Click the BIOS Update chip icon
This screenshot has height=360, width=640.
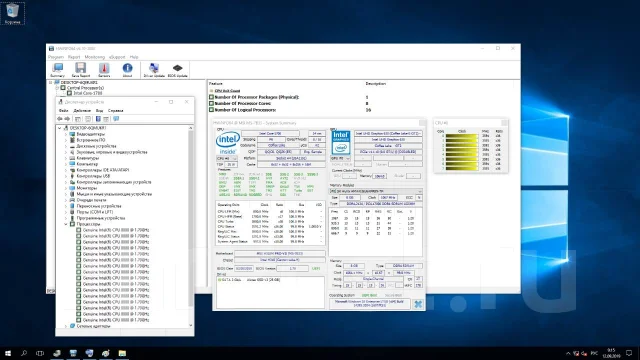(178, 70)
